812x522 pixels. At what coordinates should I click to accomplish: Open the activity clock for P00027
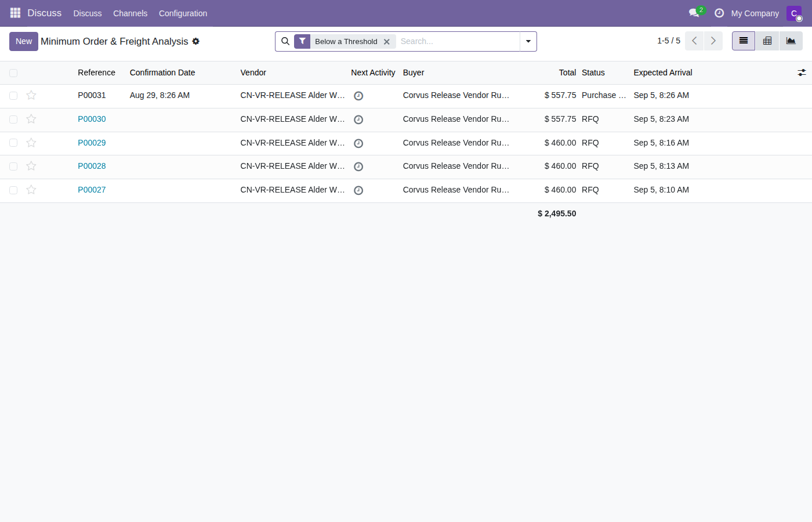pyautogui.click(x=358, y=190)
